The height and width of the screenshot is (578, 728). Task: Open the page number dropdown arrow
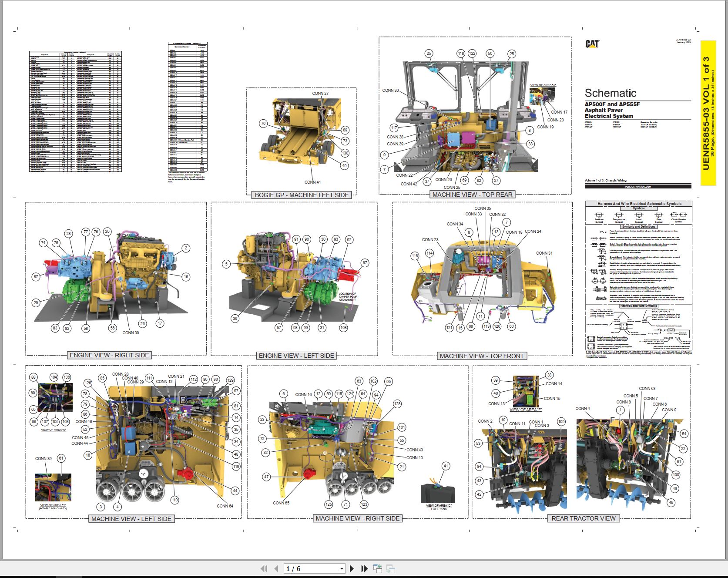coord(342,569)
